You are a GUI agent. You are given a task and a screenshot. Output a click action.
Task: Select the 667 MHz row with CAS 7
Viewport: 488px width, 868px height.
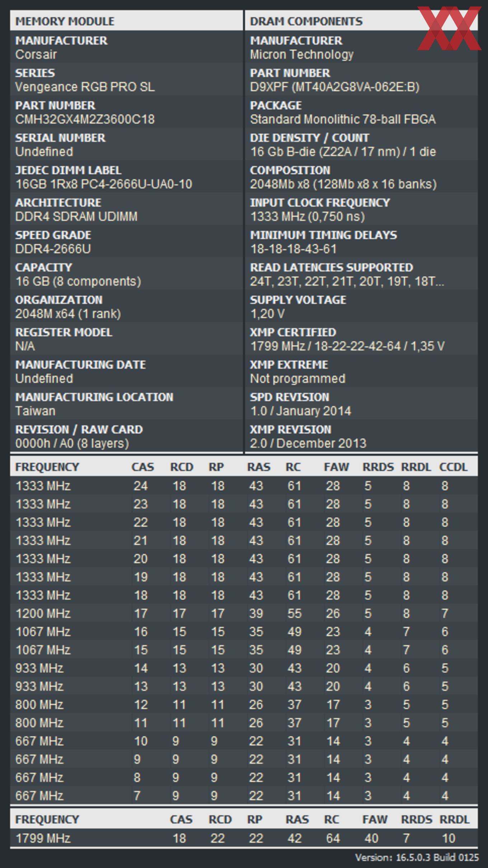click(244, 795)
